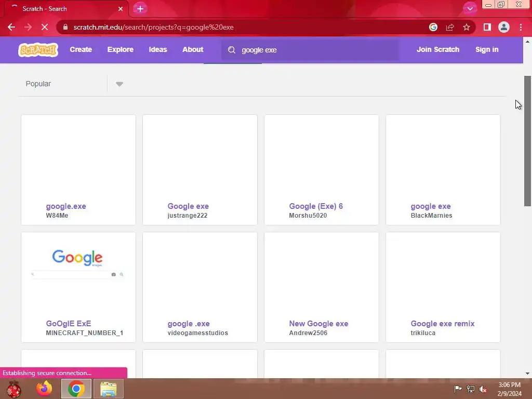This screenshot has width=532, height=399.
Task: Open the Google (Exe) 6 project link
Action: [316, 206]
